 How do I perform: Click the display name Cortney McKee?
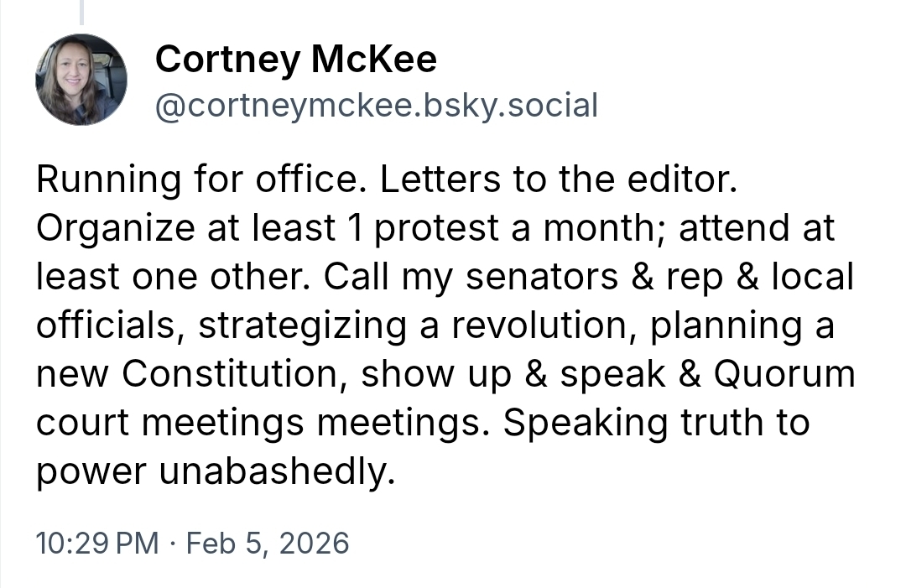296,60
